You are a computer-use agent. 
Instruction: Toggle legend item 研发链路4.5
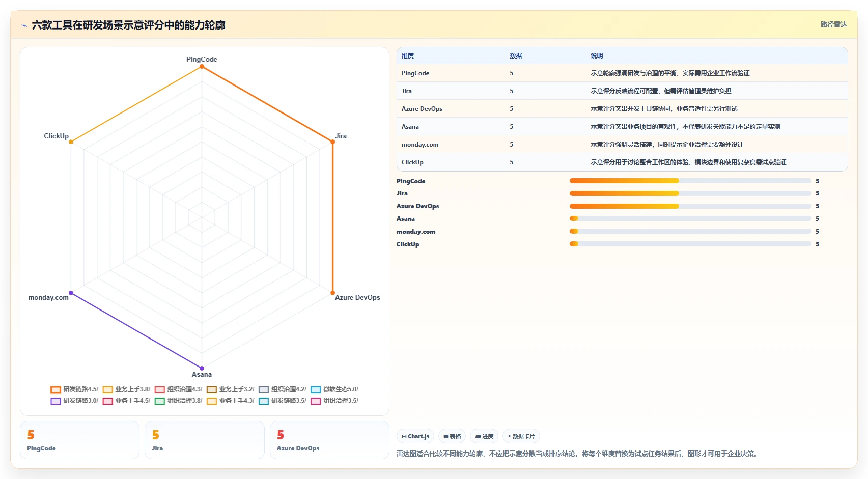click(74, 389)
